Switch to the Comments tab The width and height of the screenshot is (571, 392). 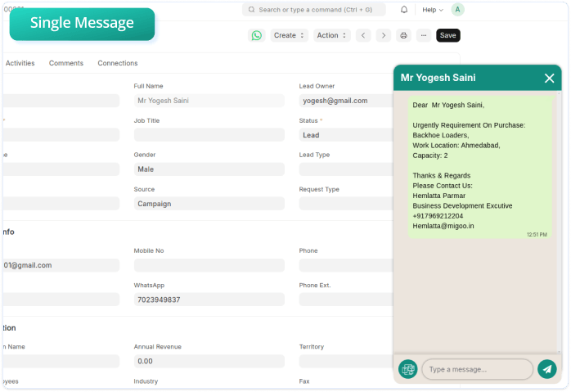[x=66, y=63]
